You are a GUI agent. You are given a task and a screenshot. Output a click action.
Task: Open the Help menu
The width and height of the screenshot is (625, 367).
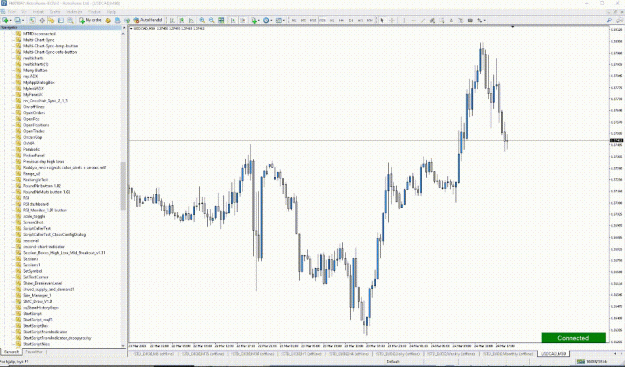(112, 12)
